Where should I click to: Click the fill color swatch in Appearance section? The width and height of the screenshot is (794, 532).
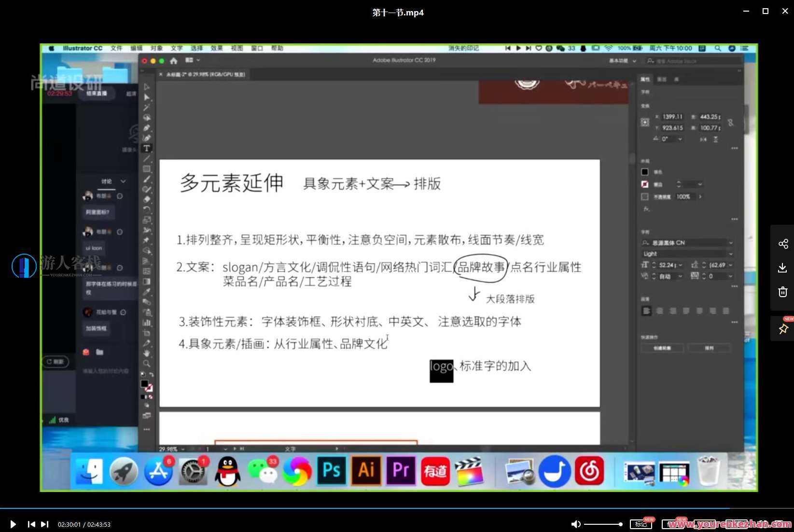[645, 172]
